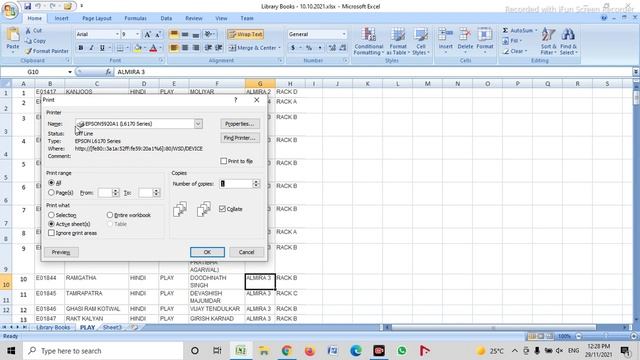The height and width of the screenshot is (360, 640).
Task: Expand the printer Name dropdown
Action: (198, 124)
